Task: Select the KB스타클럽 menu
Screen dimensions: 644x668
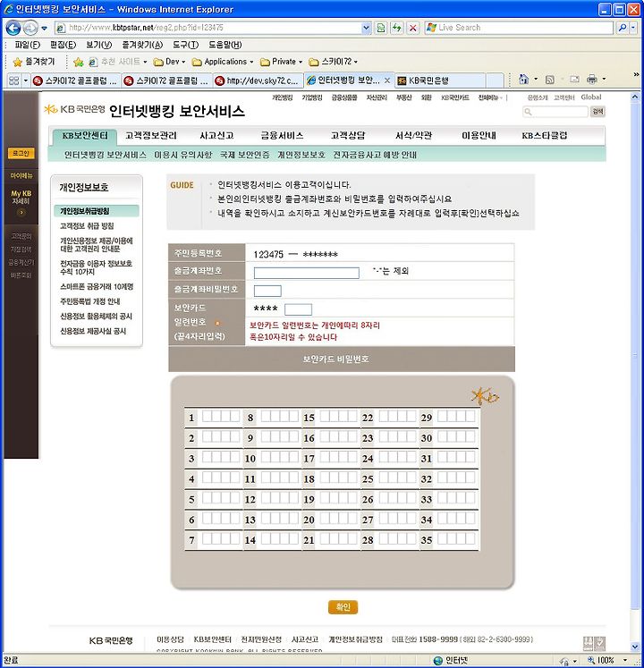Action: tap(545, 136)
